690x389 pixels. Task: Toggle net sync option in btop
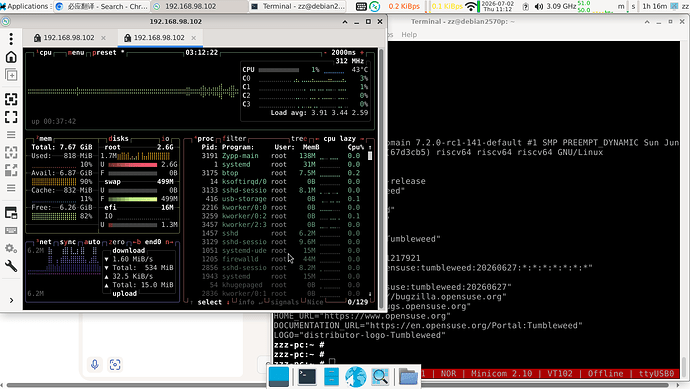pyautogui.click(x=68, y=242)
